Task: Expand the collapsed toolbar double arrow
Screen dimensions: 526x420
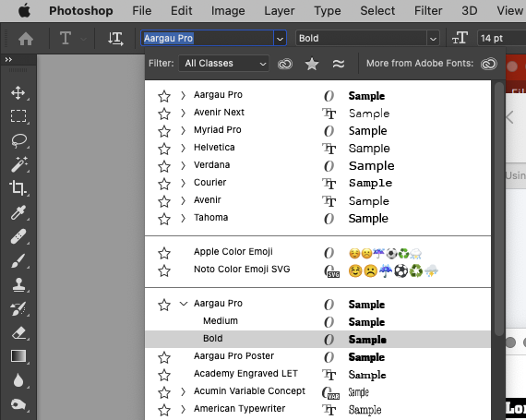Action: pos(8,60)
